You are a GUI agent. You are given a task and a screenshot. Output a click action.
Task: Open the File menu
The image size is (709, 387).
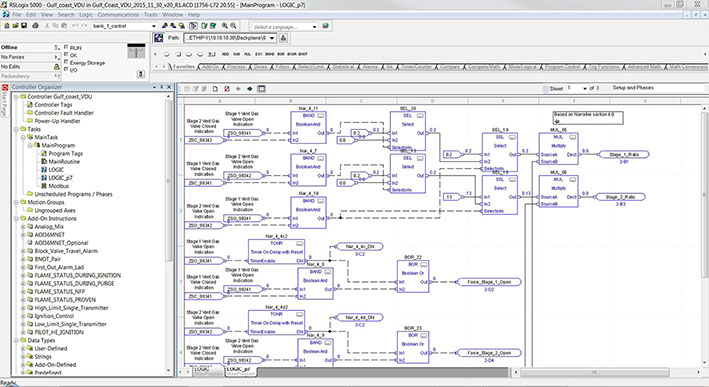(16, 14)
